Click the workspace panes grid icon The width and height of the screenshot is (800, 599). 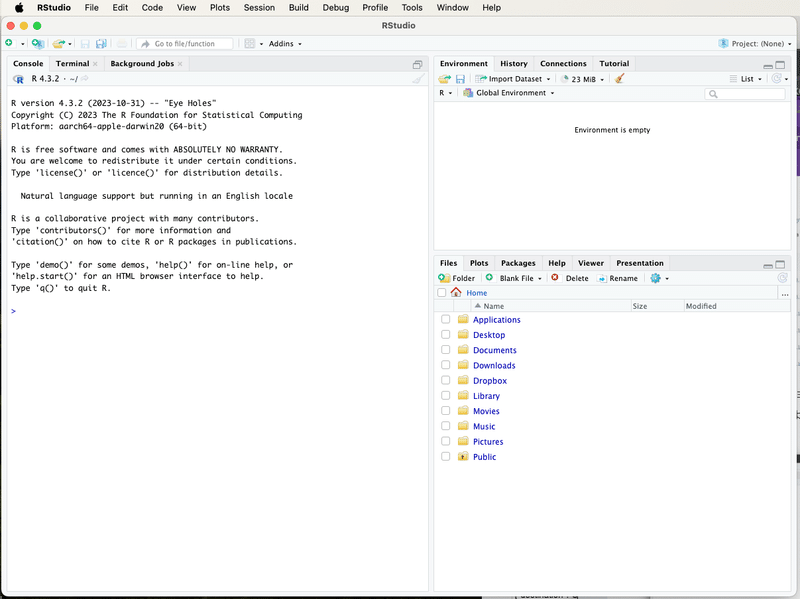tap(249, 44)
